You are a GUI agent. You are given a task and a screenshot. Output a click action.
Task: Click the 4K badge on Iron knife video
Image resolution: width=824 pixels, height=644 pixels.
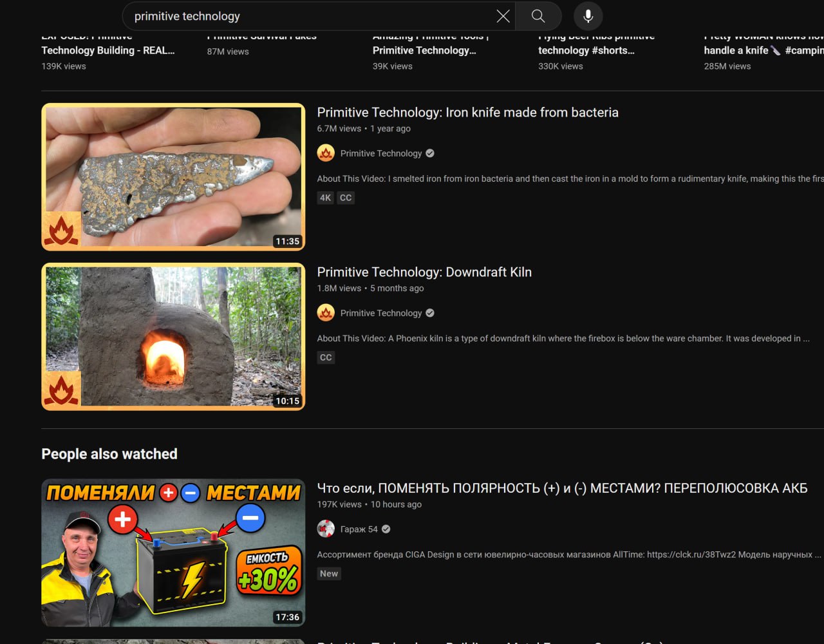pyautogui.click(x=325, y=198)
